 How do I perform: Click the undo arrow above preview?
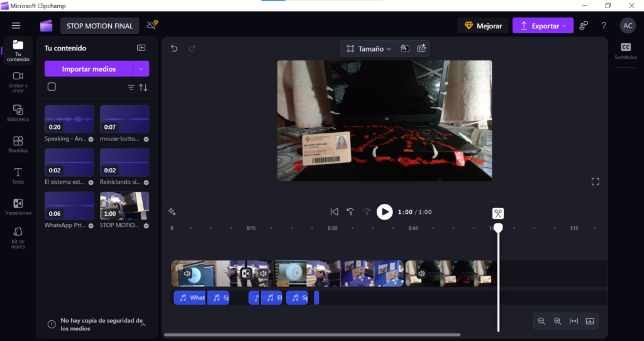tap(174, 48)
